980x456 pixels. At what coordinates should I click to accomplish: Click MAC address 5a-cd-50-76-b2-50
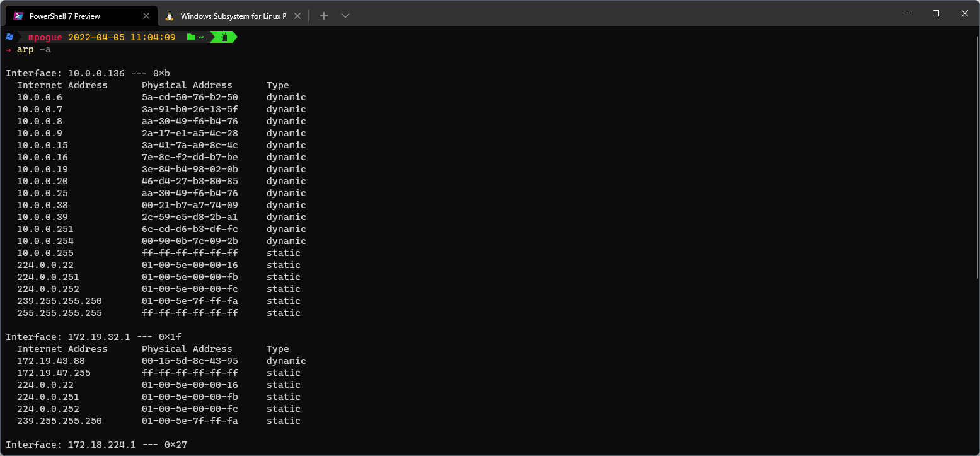pyautogui.click(x=190, y=97)
